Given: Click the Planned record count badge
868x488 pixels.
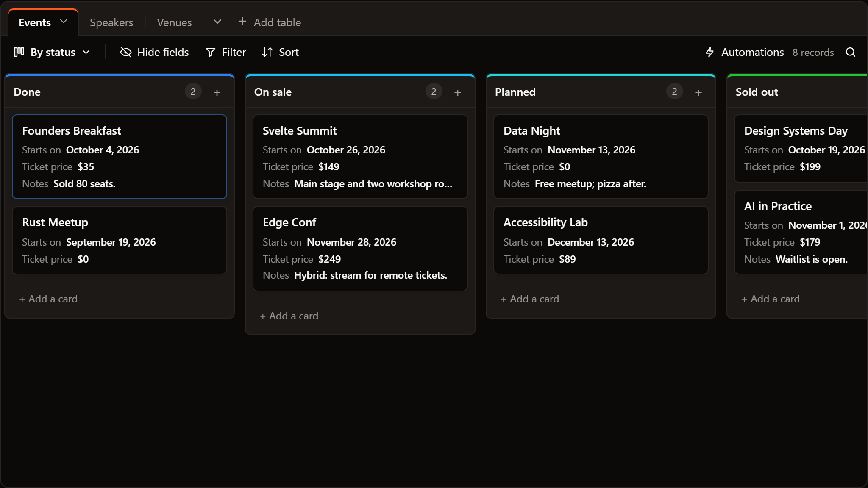Looking at the screenshot, I should tap(674, 91).
